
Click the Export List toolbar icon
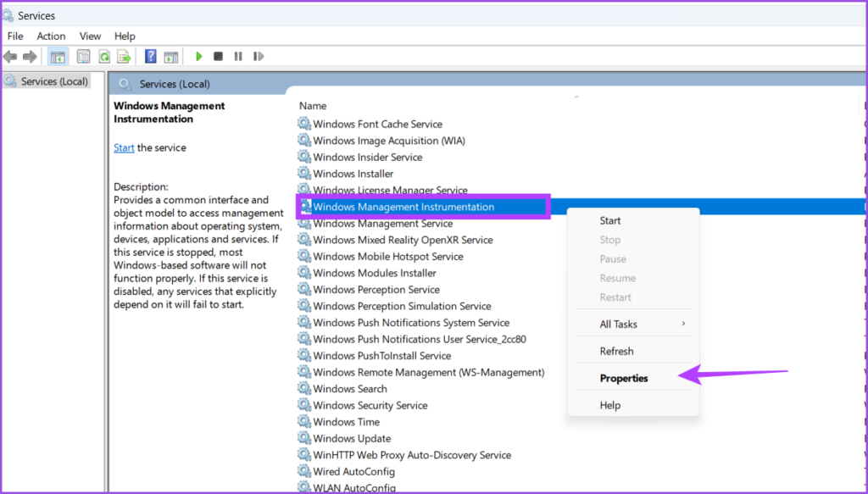tap(124, 57)
